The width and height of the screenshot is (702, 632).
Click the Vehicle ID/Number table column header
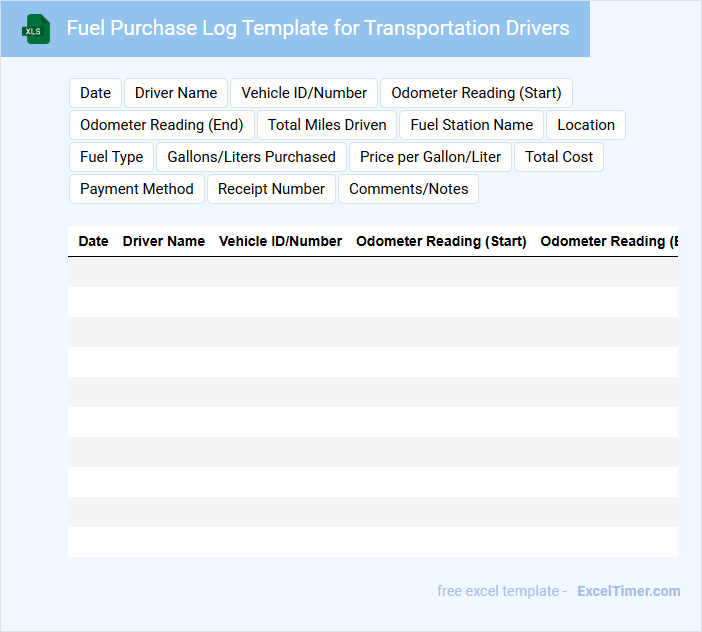(280, 241)
